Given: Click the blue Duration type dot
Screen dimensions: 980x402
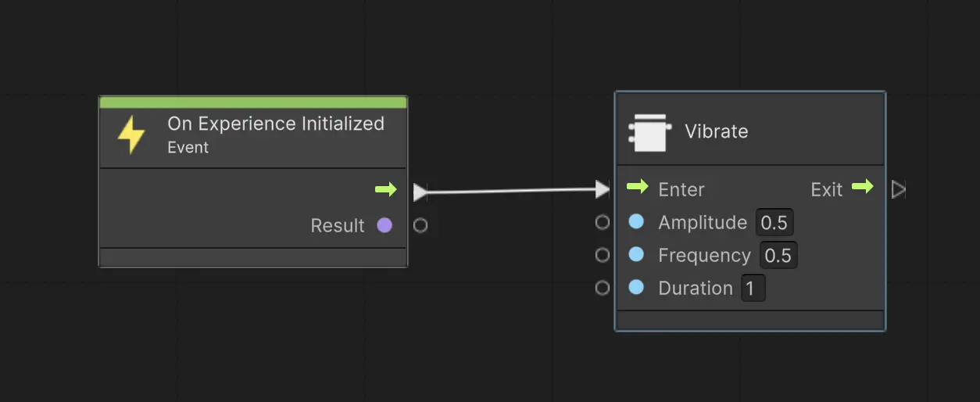Looking at the screenshot, I should click(636, 288).
